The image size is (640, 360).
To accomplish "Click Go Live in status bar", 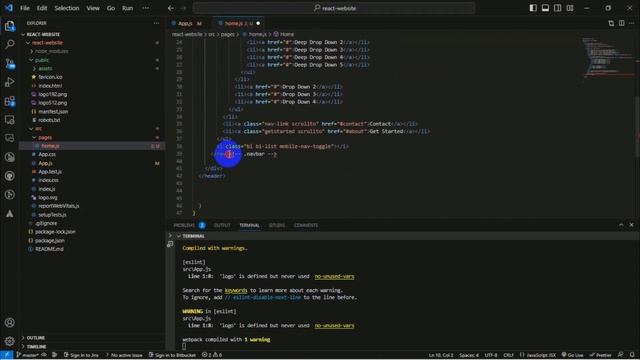I will point(572,355).
